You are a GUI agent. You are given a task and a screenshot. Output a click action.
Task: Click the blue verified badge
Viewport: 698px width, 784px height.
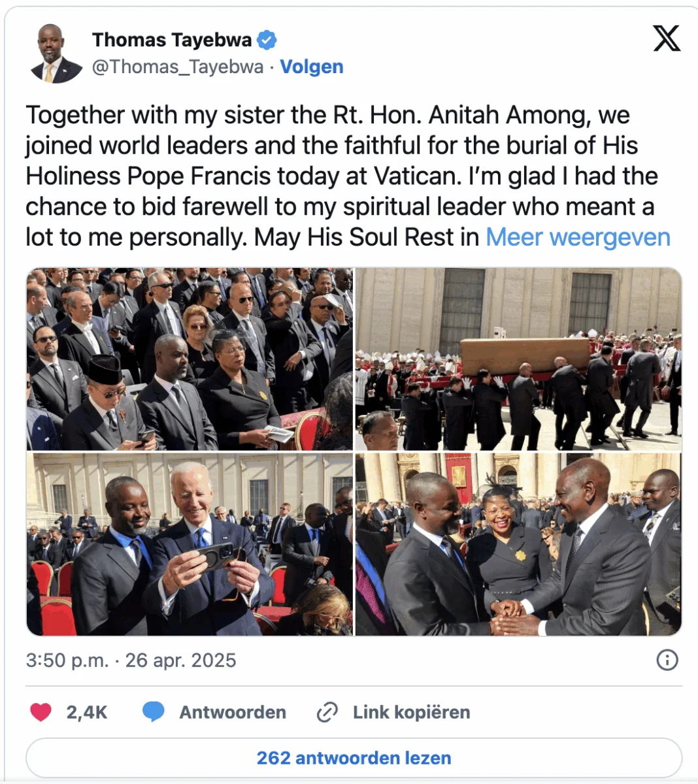pyautogui.click(x=266, y=40)
